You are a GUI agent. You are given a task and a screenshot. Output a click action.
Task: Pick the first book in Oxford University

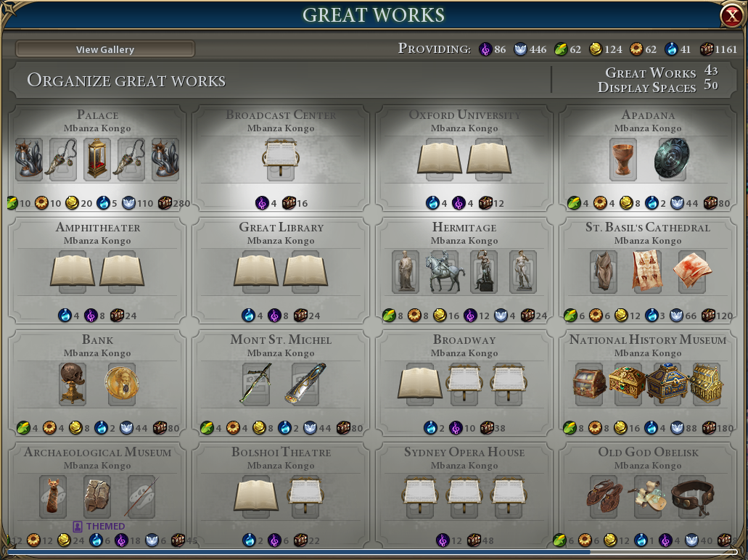[x=440, y=158]
